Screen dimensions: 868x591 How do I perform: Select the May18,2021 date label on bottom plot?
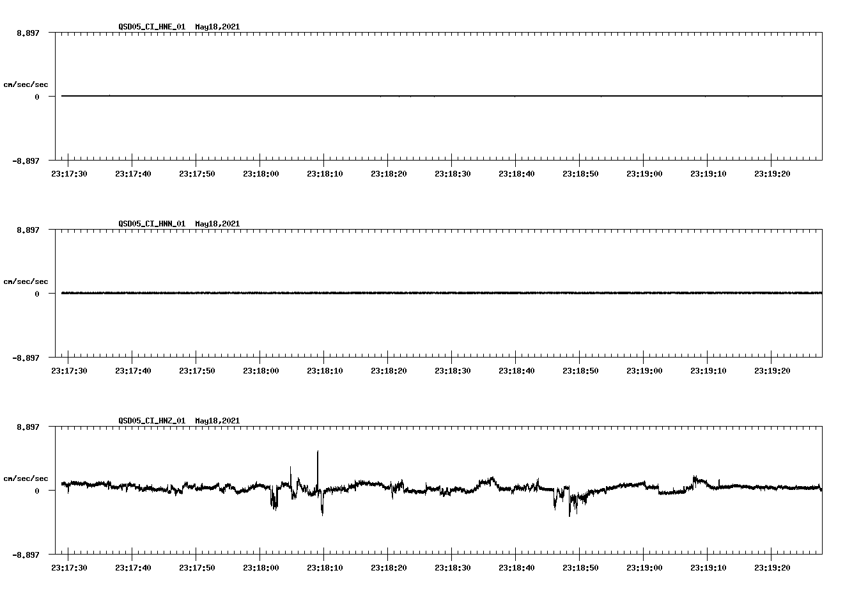click(217, 421)
